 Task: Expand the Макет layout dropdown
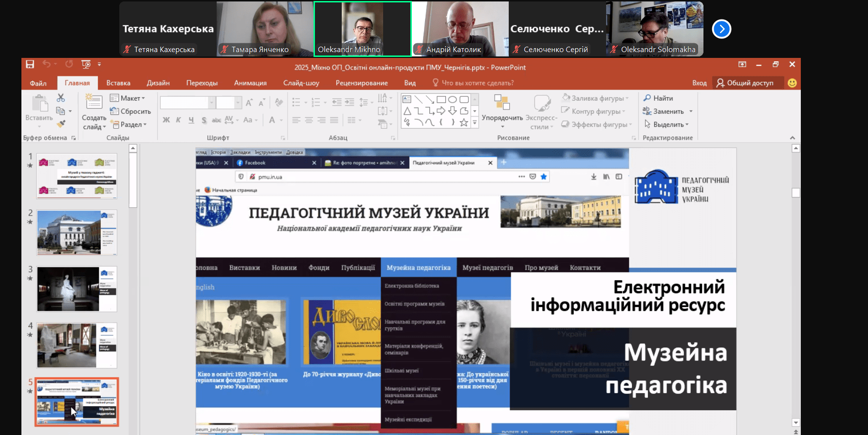click(x=128, y=98)
